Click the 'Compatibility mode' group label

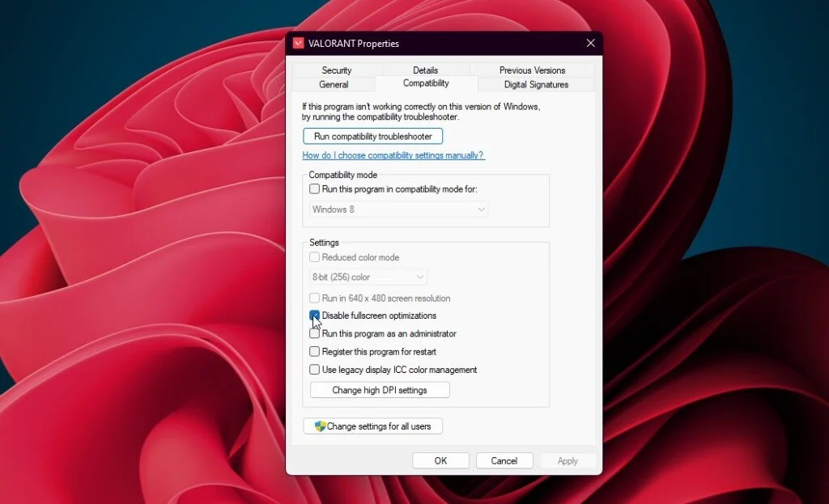tap(343, 175)
